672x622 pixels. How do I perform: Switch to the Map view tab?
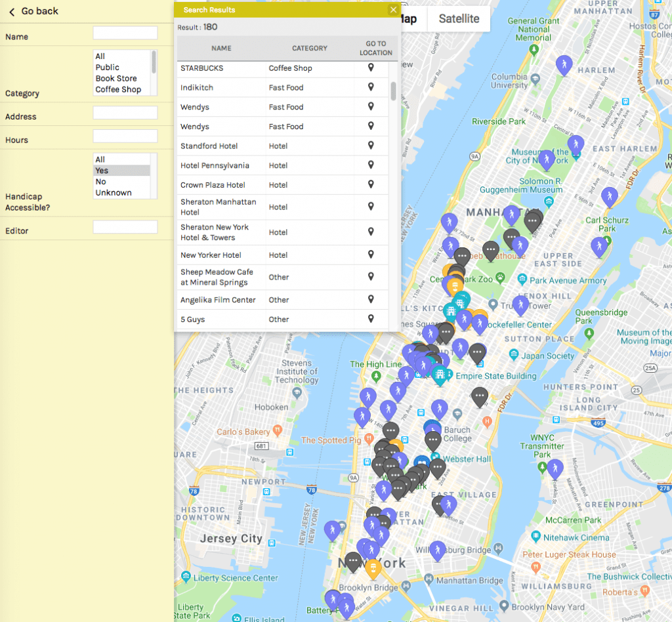coord(411,19)
